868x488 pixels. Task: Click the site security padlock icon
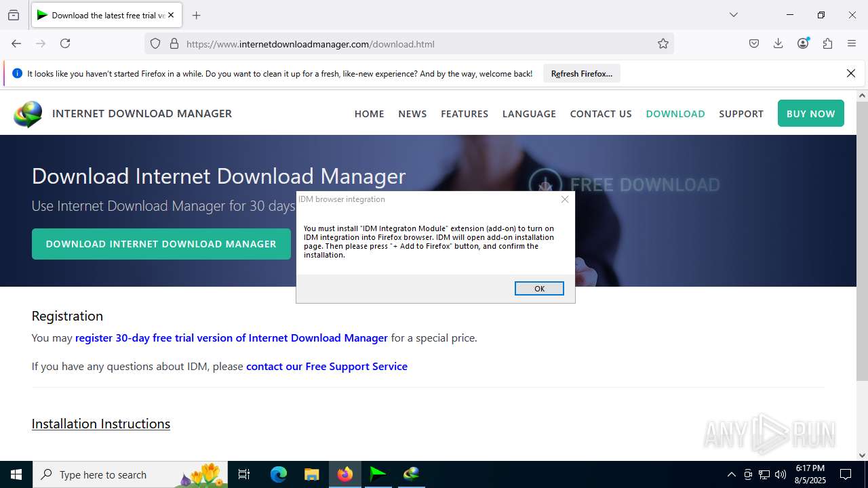[x=174, y=43]
